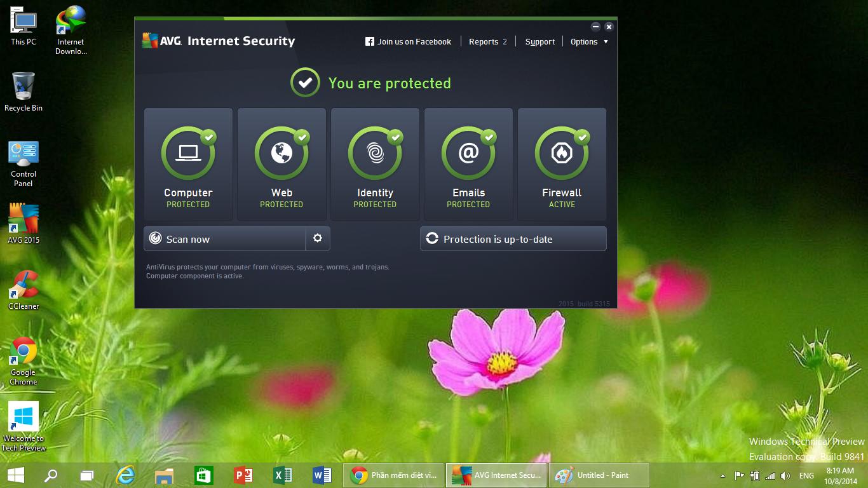
Task: Click Protection is up-to-date button
Action: (513, 239)
